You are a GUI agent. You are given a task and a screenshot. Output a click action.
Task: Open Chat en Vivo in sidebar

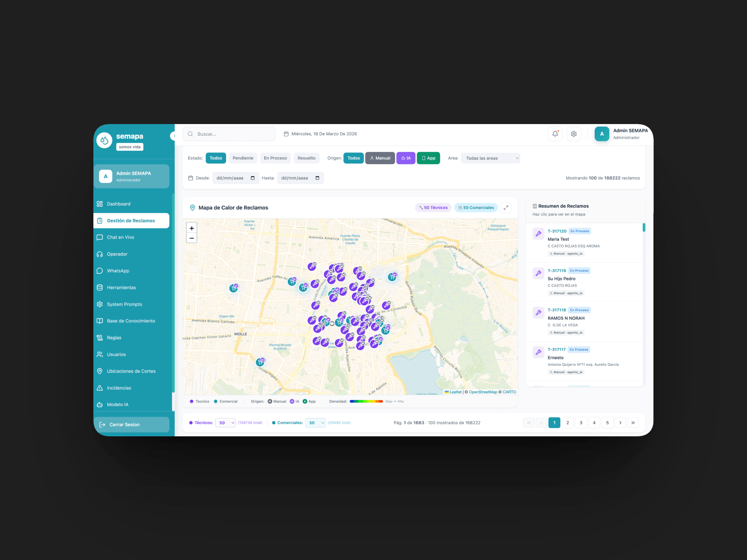pyautogui.click(x=120, y=237)
